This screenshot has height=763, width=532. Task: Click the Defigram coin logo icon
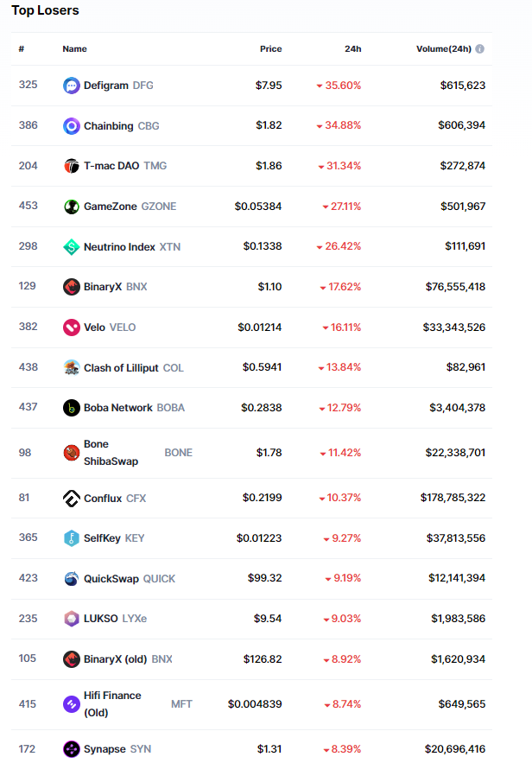(72, 86)
